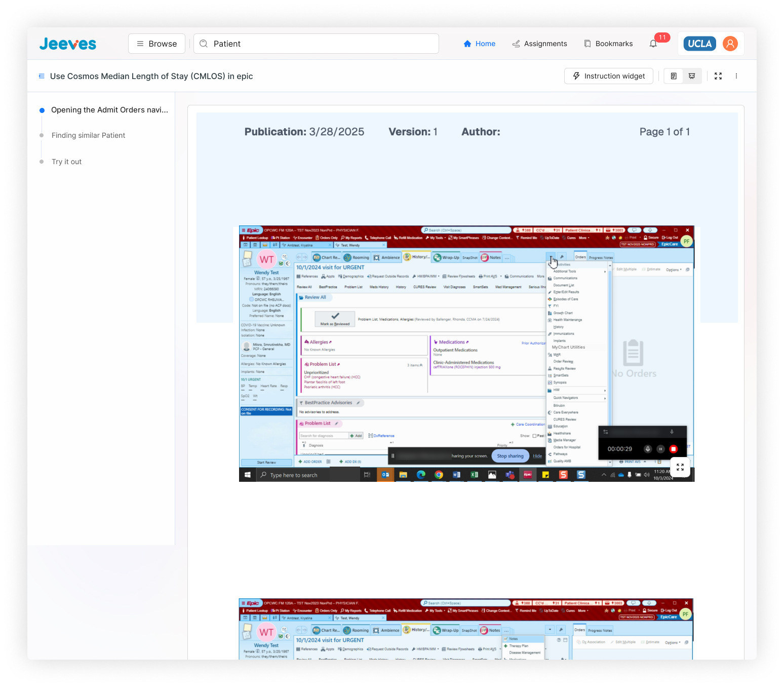The image size is (784, 687).
Task: Pause the recording in the recorder widget
Action: pyautogui.click(x=660, y=449)
